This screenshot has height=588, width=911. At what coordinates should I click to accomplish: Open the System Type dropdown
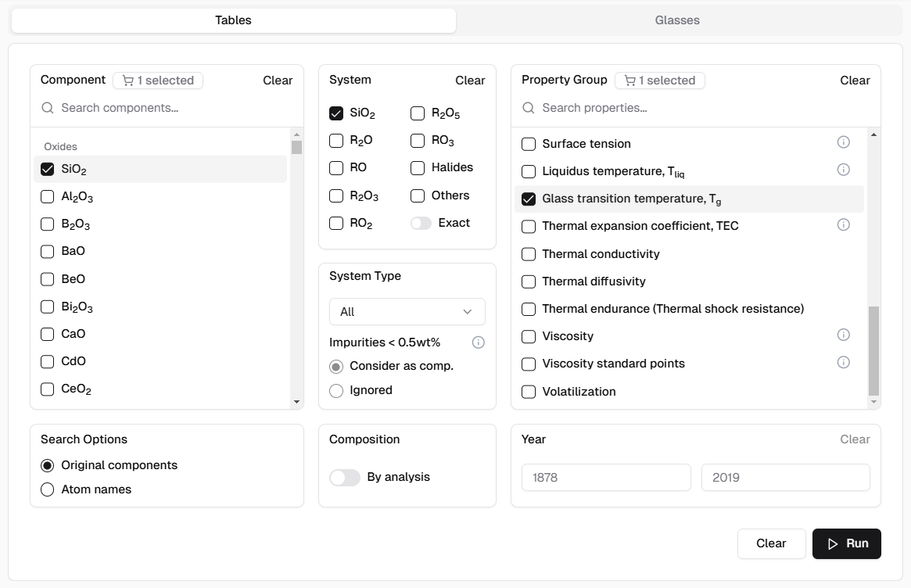point(407,311)
